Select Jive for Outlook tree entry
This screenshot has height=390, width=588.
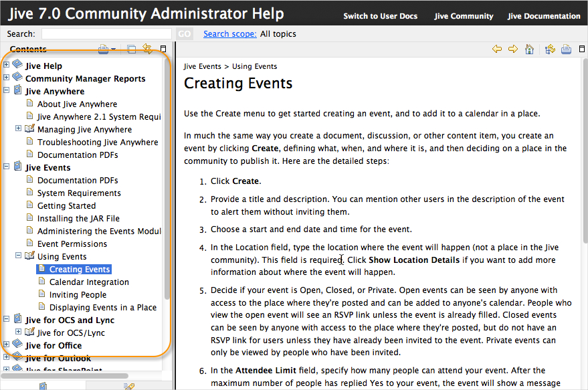point(58,358)
